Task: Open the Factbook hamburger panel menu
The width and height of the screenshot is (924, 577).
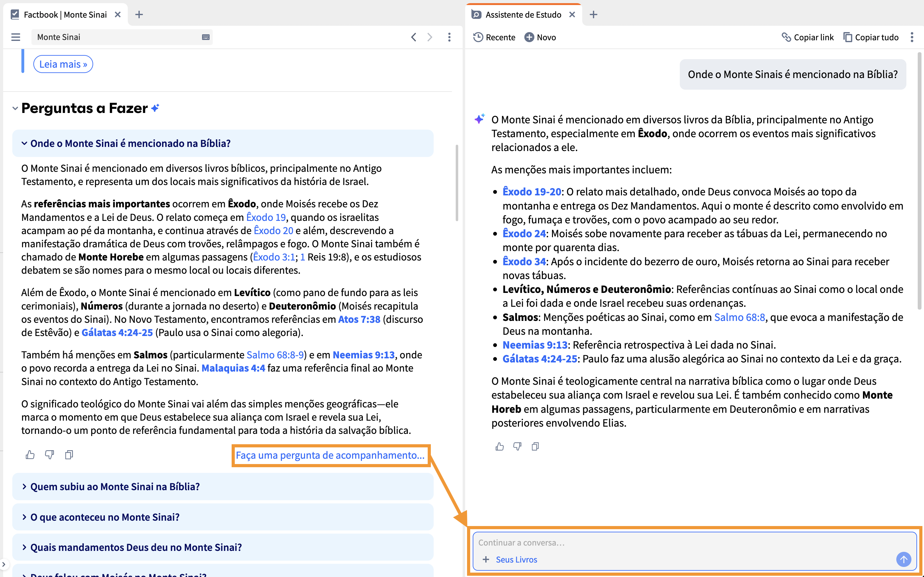Action: pyautogui.click(x=16, y=37)
